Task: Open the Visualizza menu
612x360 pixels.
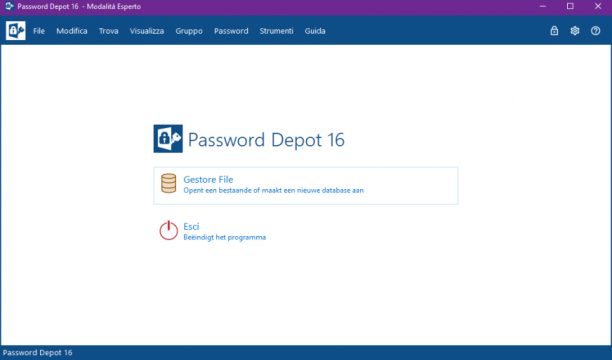Action: [147, 31]
